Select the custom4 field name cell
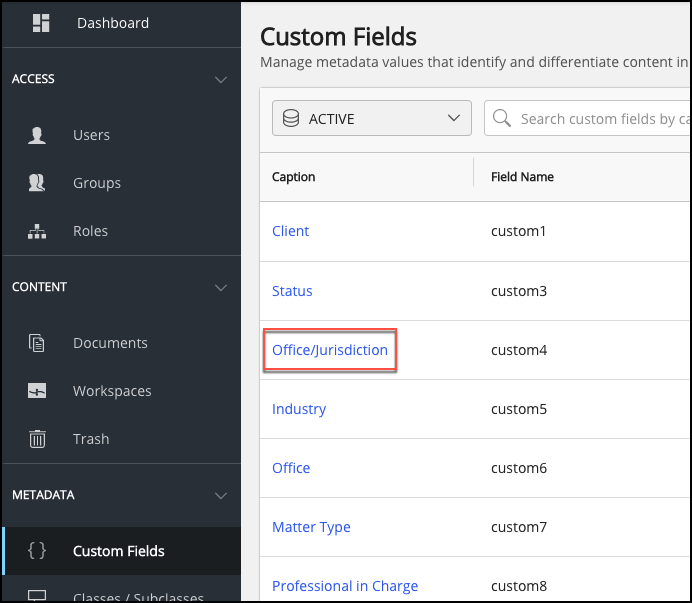Image resolution: width=692 pixels, height=603 pixels. pos(519,350)
